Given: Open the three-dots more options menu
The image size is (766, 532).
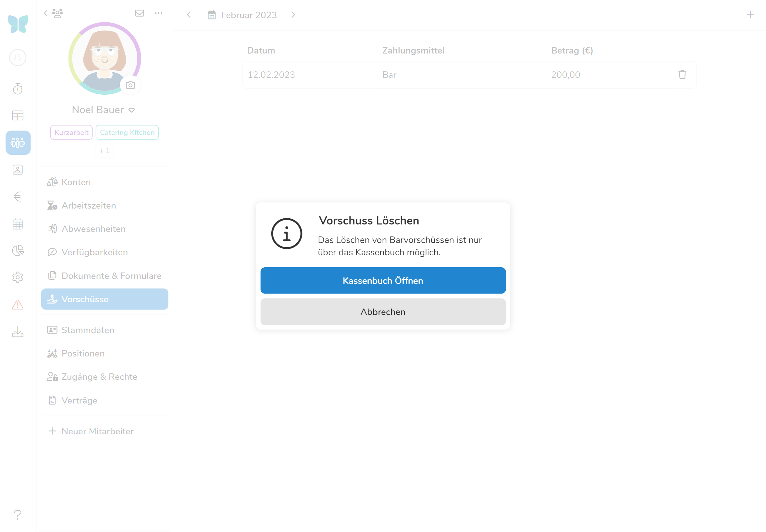Looking at the screenshot, I should click(x=158, y=13).
